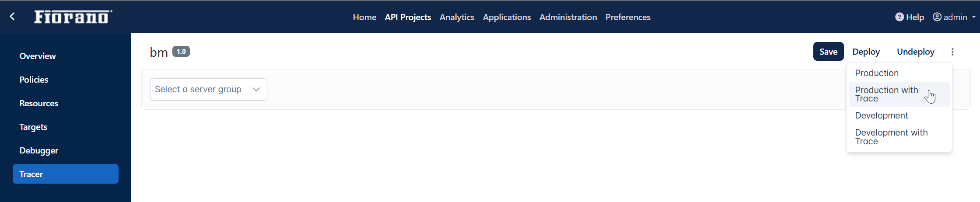Click the three-dot more options icon
Viewport: 980px width, 202px height.
(x=952, y=52)
